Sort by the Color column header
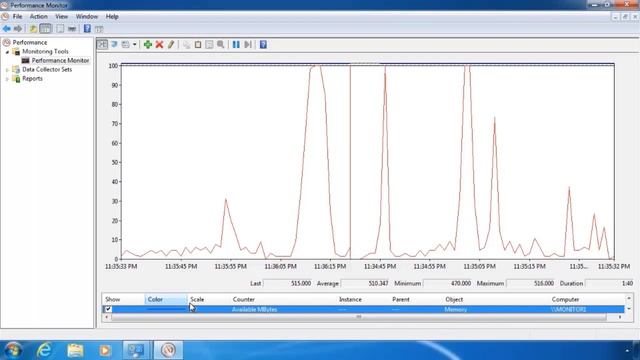 tap(166, 299)
